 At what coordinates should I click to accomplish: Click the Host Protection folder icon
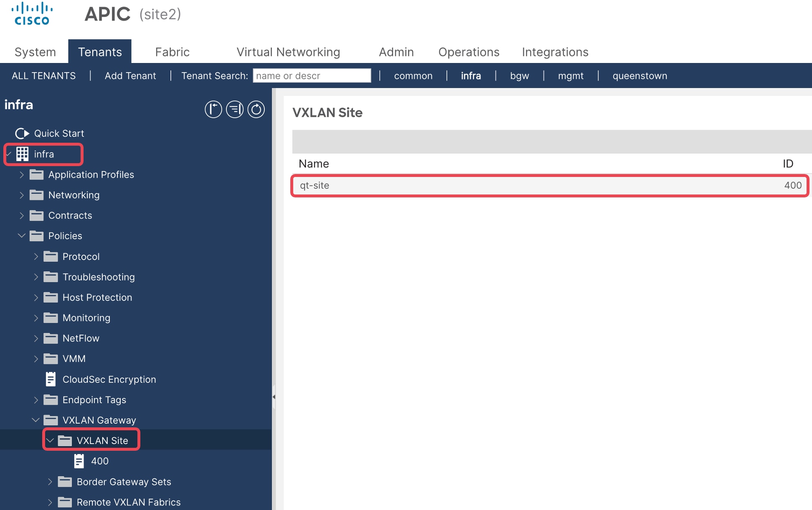pos(51,297)
